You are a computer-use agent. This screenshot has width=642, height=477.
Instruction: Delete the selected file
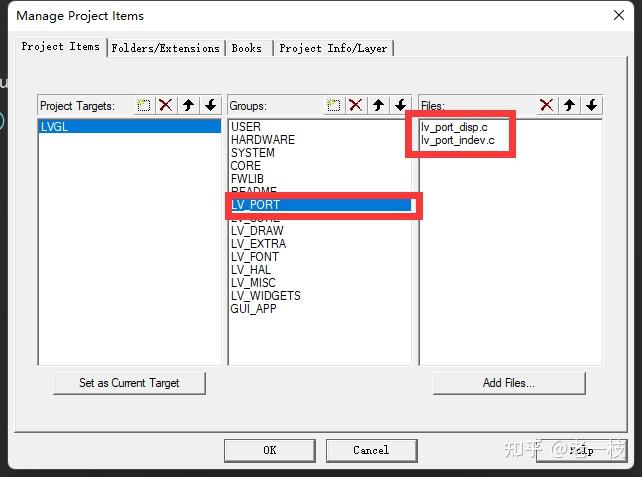547,105
